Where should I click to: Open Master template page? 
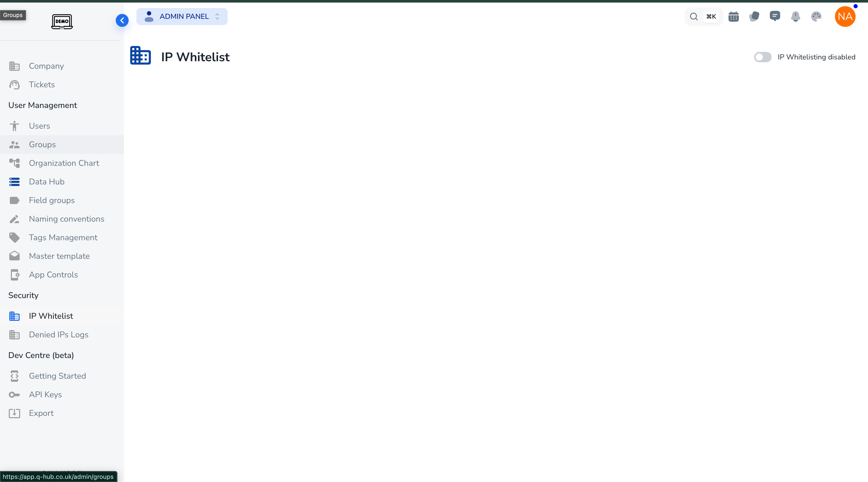pos(62,256)
